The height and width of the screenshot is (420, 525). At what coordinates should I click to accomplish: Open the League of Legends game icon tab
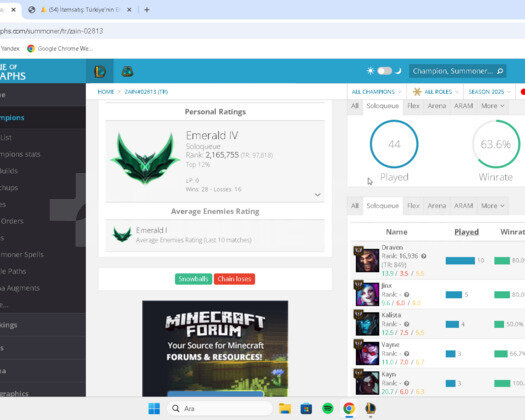coord(100,71)
